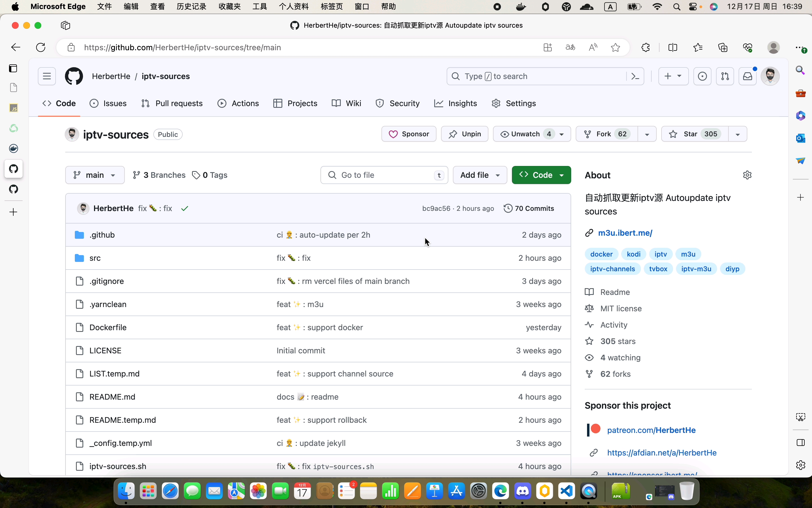Open patreon.com/HerbertHe sponsor link
Screen dimensions: 812x508
click(651, 430)
